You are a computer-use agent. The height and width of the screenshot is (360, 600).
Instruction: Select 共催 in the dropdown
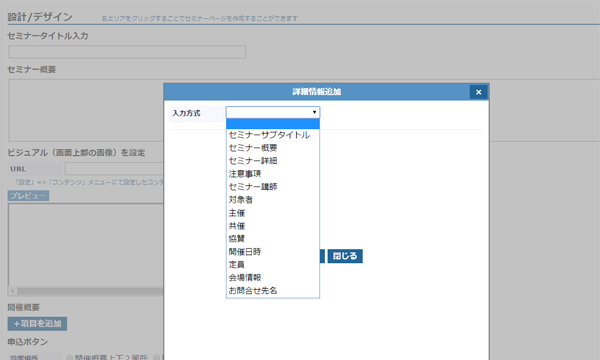[x=273, y=226]
